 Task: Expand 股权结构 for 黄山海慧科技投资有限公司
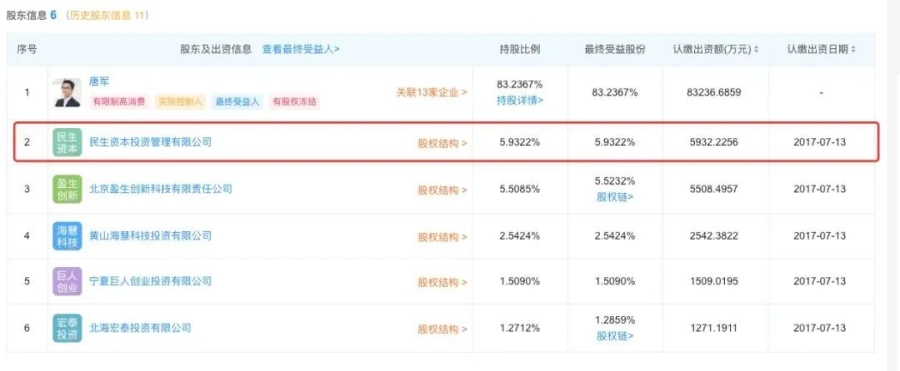[x=442, y=237]
